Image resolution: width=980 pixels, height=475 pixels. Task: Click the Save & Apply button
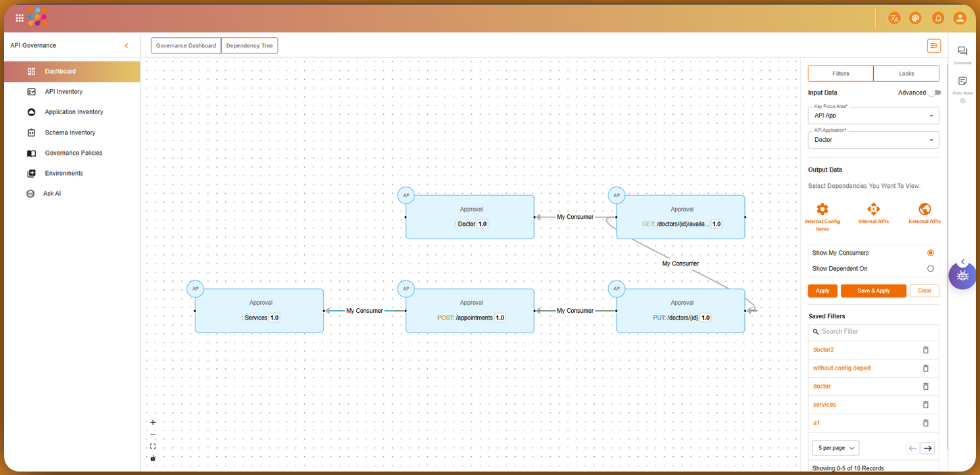tap(873, 291)
